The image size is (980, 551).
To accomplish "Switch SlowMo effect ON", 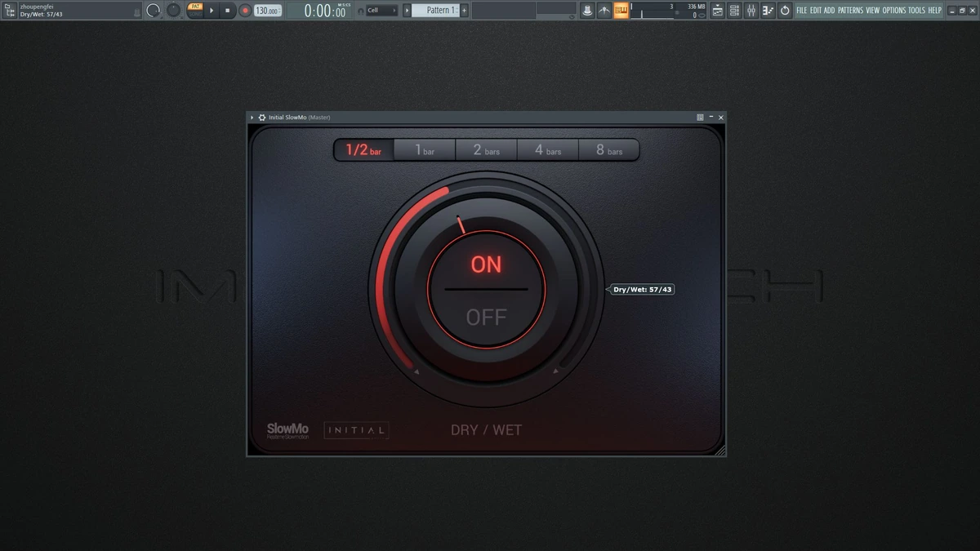I will 486,264.
